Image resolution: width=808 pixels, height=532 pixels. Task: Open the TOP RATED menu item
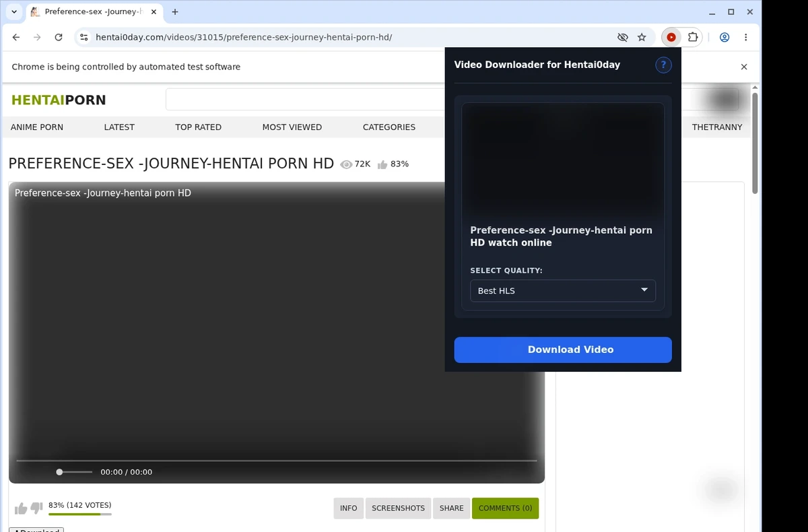[198, 127]
